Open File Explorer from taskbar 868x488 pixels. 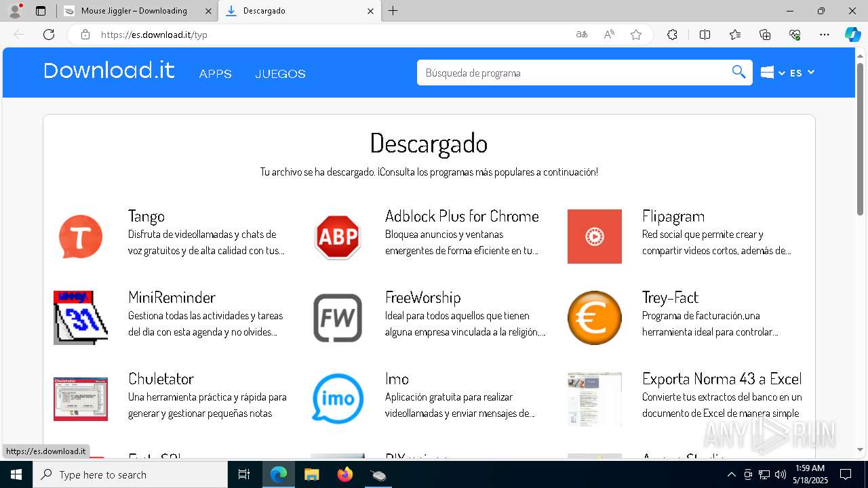point(311,474)
